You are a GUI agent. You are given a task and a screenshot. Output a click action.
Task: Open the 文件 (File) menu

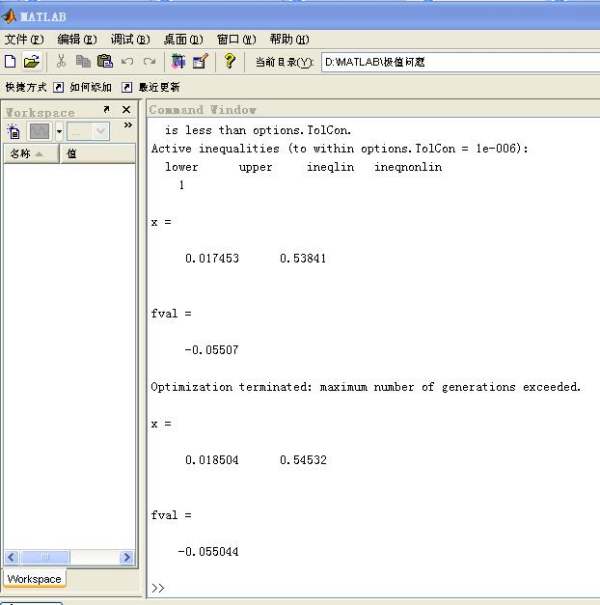23,39
